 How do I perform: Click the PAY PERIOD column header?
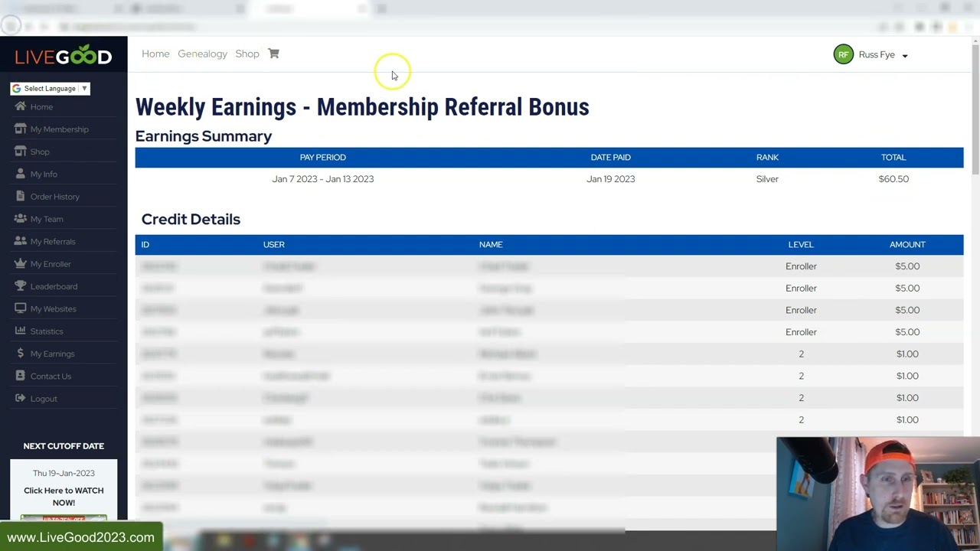323,157
